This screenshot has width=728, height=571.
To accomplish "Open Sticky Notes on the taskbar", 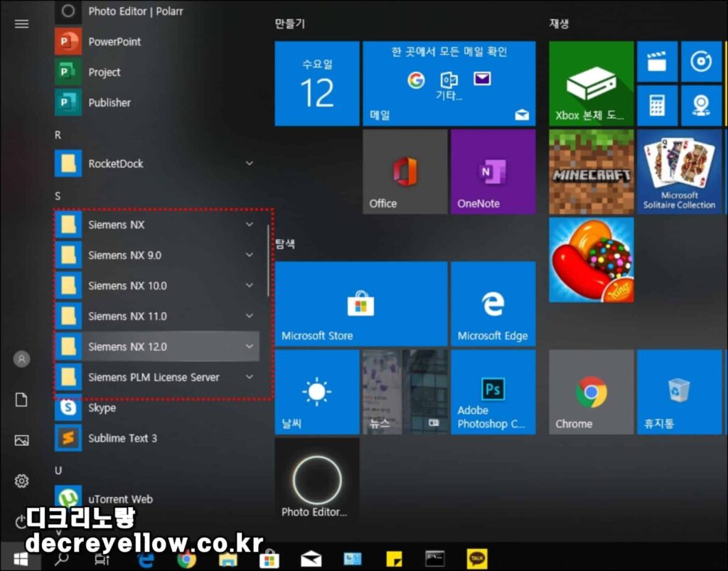I will [394, 559].
